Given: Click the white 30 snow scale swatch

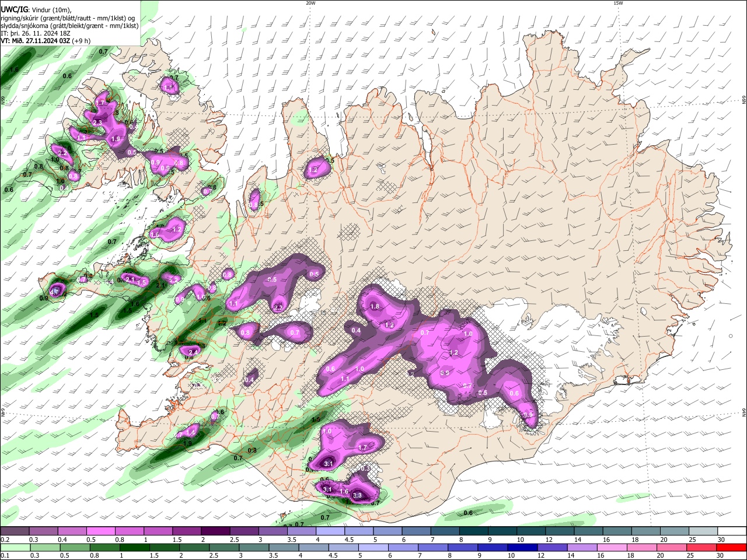Looking at the screenshot, I should pyautogui.click(x=732, y=531).
